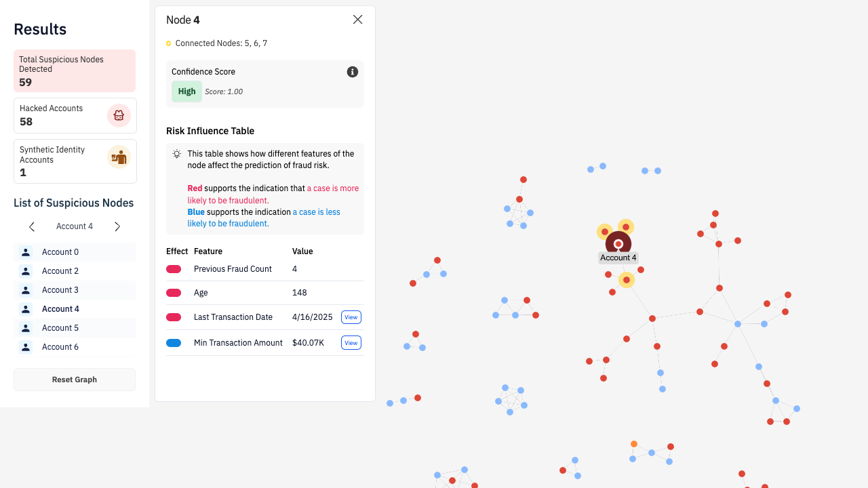Click the Hacked Accounts hacker icon
This screenshot has height=488, width=868.
click(x=119, y=115)
